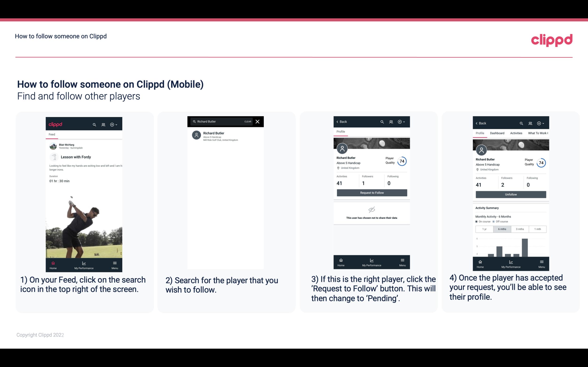Select the Dashboard tab on profile
Screen dimensions: 588x367
497,133
